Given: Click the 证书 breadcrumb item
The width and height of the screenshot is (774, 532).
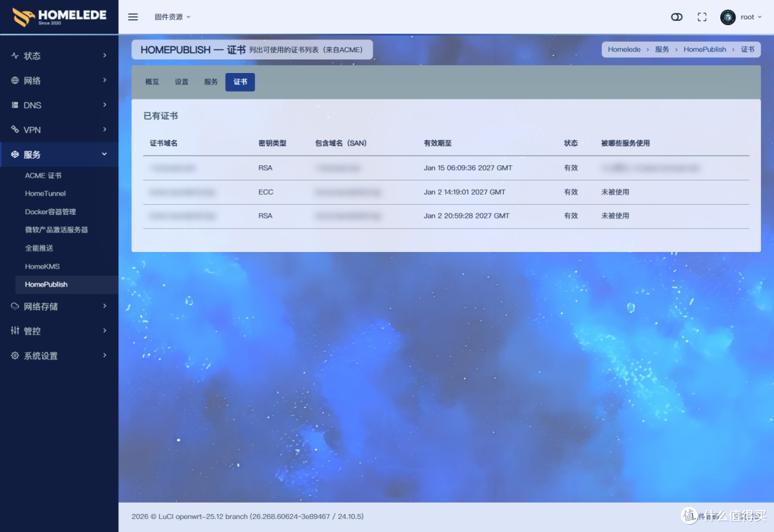Looking at the screenshot, I should pyautogui.click(x=747, y=49).
